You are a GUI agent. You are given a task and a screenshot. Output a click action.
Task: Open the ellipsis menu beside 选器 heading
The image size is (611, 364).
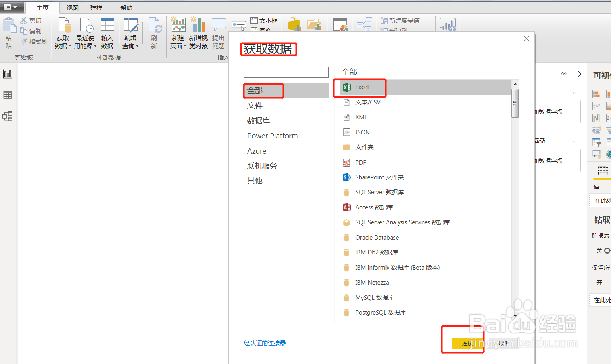tap(576, 142)
